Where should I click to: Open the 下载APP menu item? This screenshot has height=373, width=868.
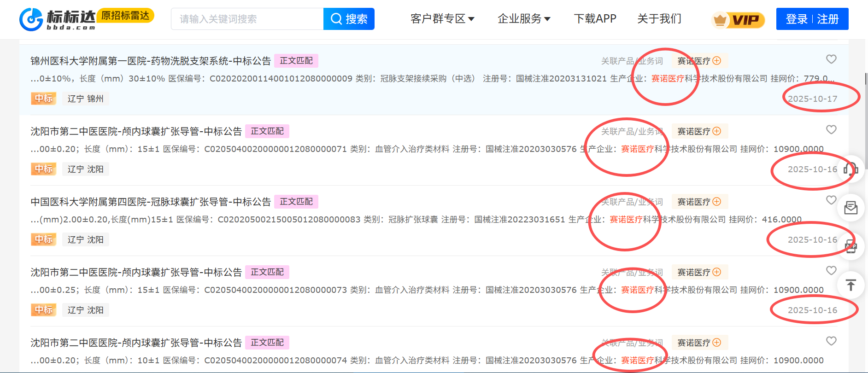tap(595, 19)
